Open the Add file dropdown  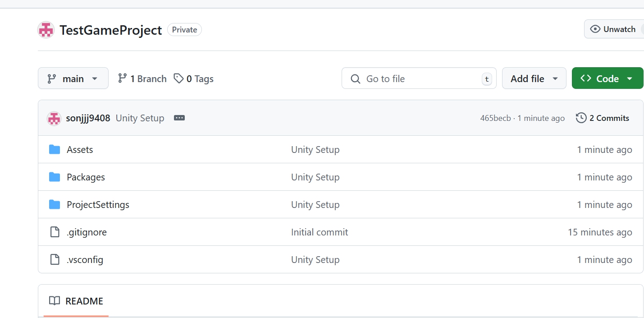click(534, 78)
